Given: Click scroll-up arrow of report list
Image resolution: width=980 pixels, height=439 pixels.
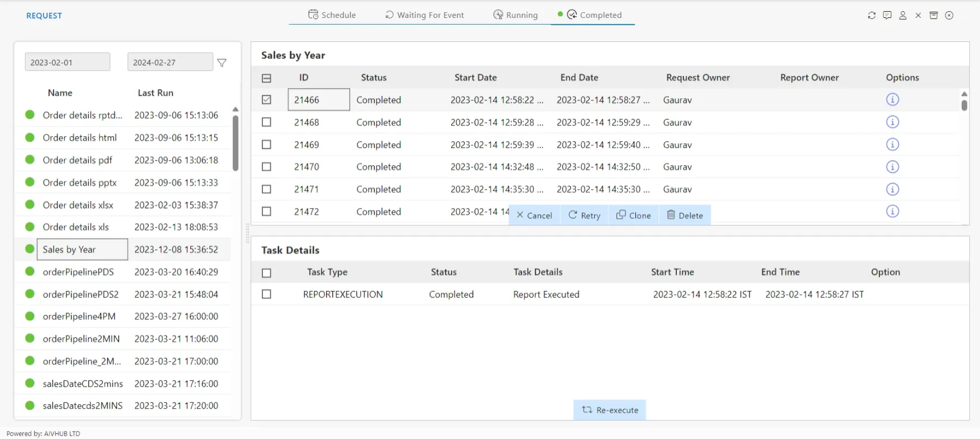Looking at the screenshot, I should (x=236, y=109).
